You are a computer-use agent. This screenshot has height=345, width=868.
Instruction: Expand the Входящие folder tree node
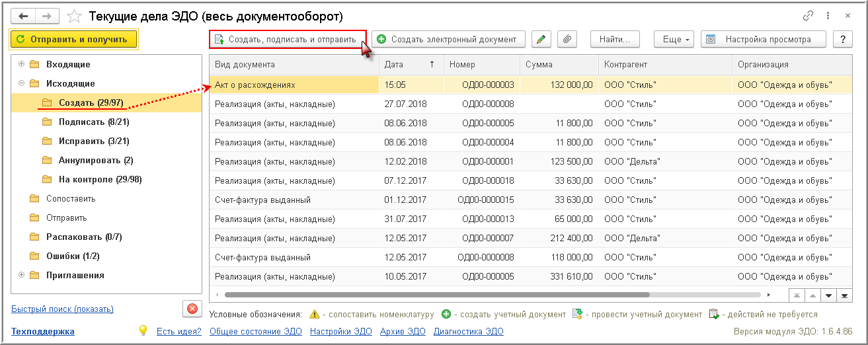pos(22,64)
